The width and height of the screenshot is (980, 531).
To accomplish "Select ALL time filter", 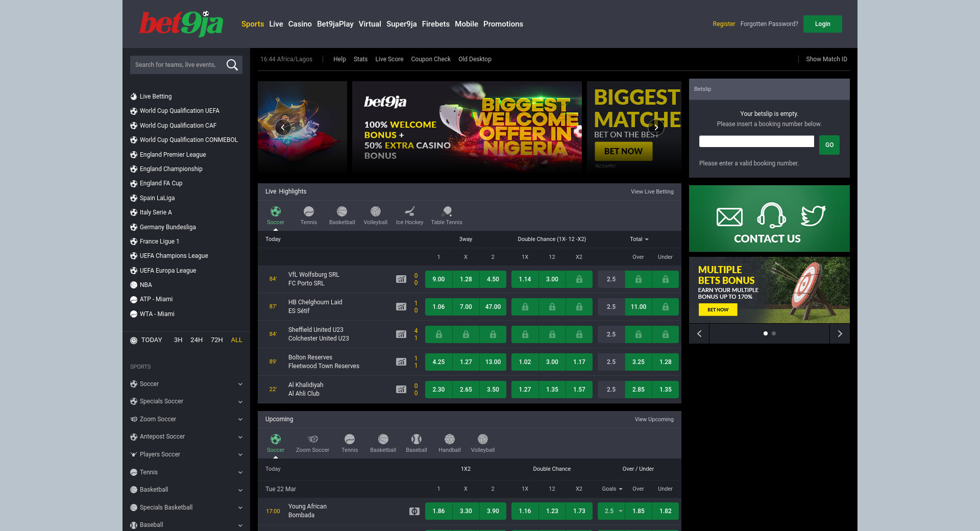I will pos(236,340).
